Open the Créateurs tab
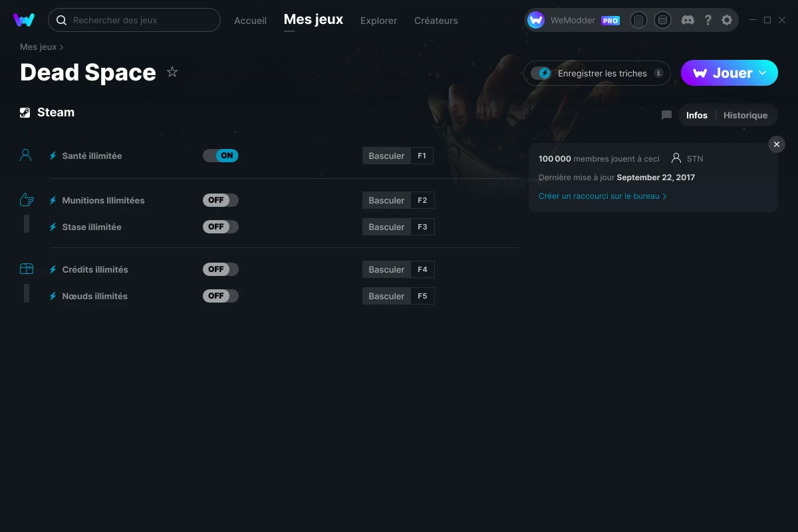 (x=436, y=21)
